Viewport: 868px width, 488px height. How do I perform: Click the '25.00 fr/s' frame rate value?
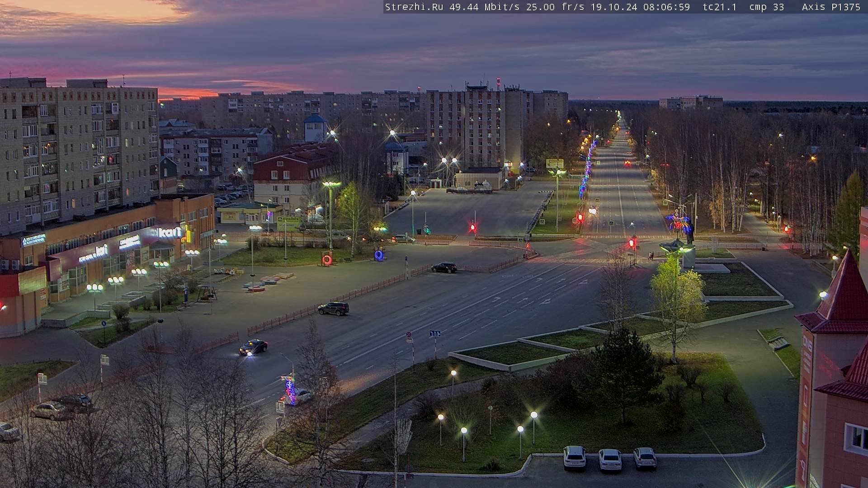click(x=555, y=7)
